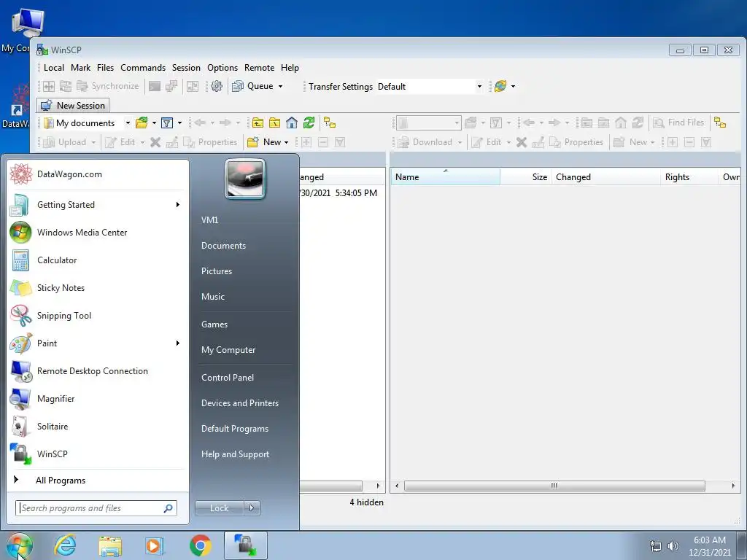The height and width of the screenshot is (560, 747).
Task: Click the Lock button
Action: (x=220, y=508)
